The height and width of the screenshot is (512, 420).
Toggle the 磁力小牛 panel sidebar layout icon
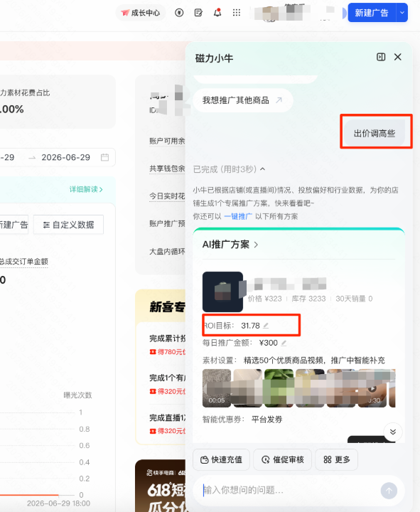coord(381,57)
